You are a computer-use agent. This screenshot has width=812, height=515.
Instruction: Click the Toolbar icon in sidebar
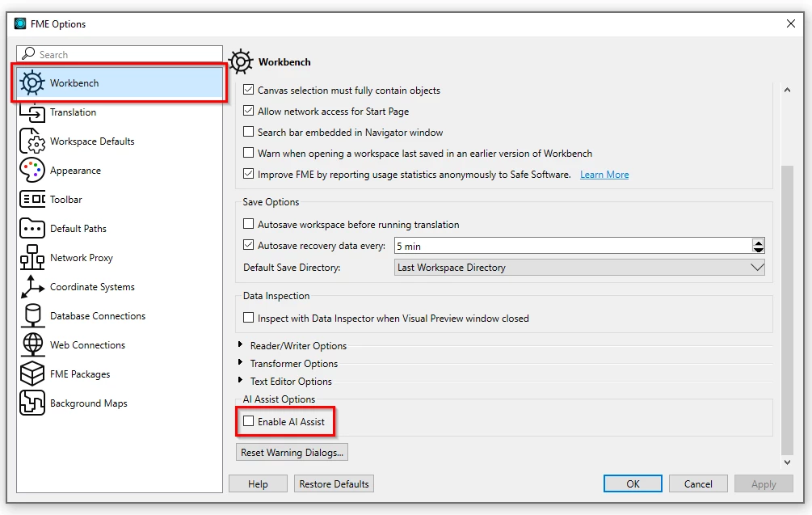coord(32,199)
